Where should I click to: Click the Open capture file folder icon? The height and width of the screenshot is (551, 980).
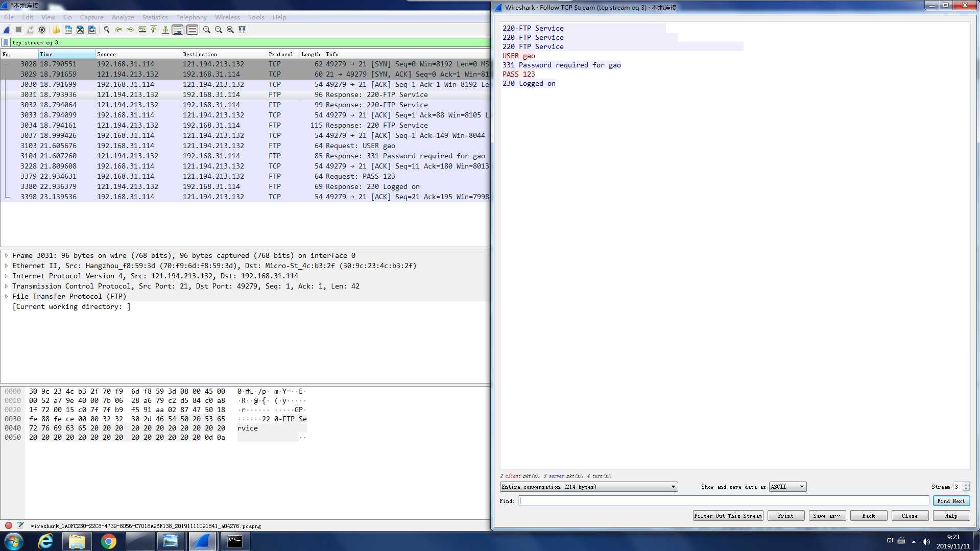click(56, 30)
